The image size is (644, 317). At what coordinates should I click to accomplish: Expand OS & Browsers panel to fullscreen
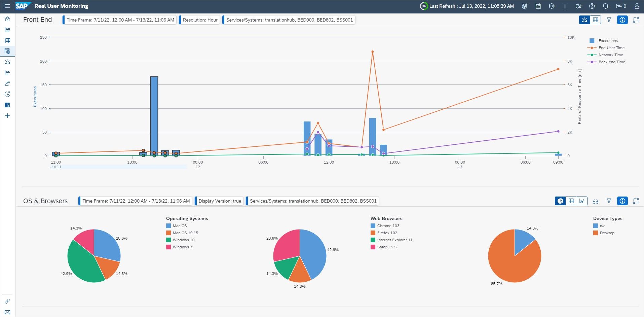point(636,201)
